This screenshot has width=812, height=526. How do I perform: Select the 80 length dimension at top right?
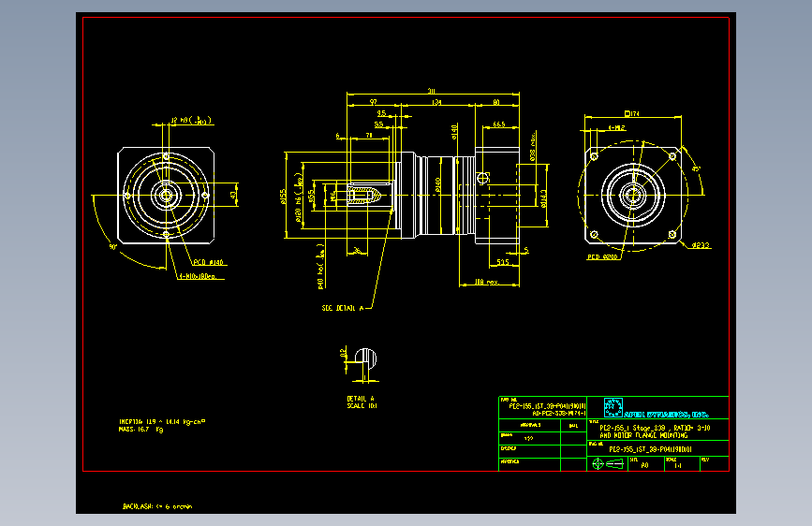coord(496,102)
